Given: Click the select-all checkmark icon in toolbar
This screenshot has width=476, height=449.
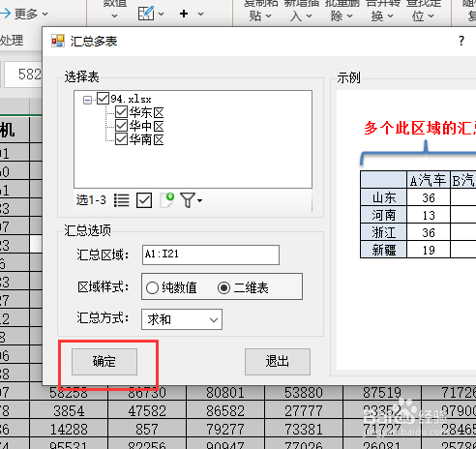Looking at the screenshot, I should (x=144, y=200).
